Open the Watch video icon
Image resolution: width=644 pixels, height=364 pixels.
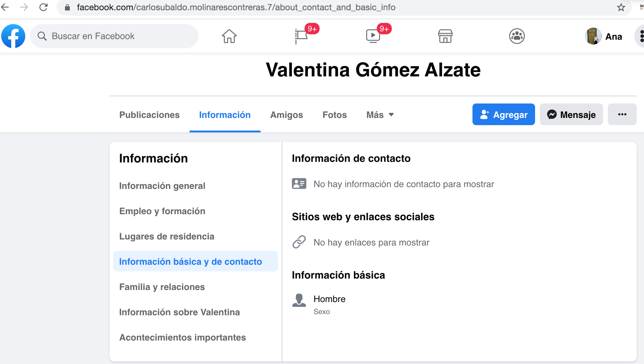click(x=373, y=36)
